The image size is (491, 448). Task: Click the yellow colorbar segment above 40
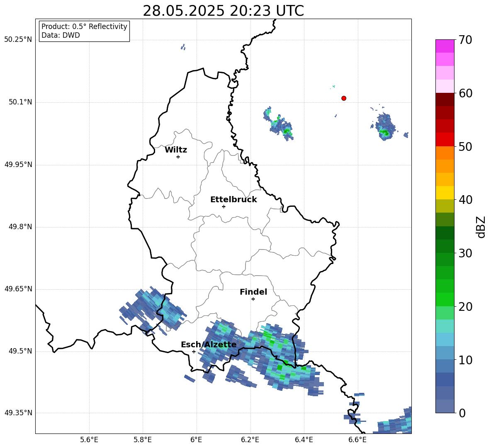click(445, 193)
